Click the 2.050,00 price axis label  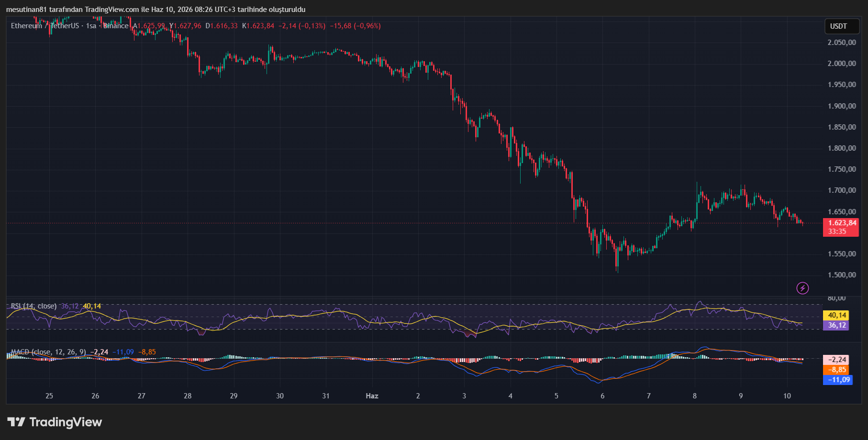pos(842,43)
